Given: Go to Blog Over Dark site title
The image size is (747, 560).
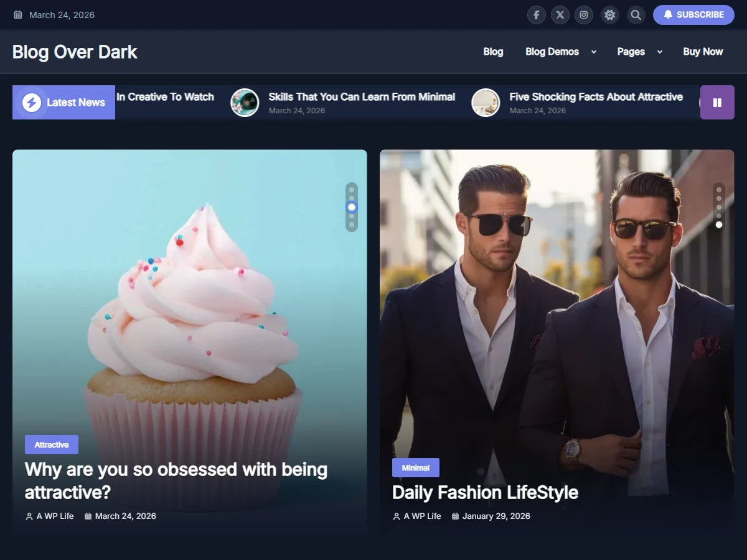Looking at the screenshot, I should point(75,52).
